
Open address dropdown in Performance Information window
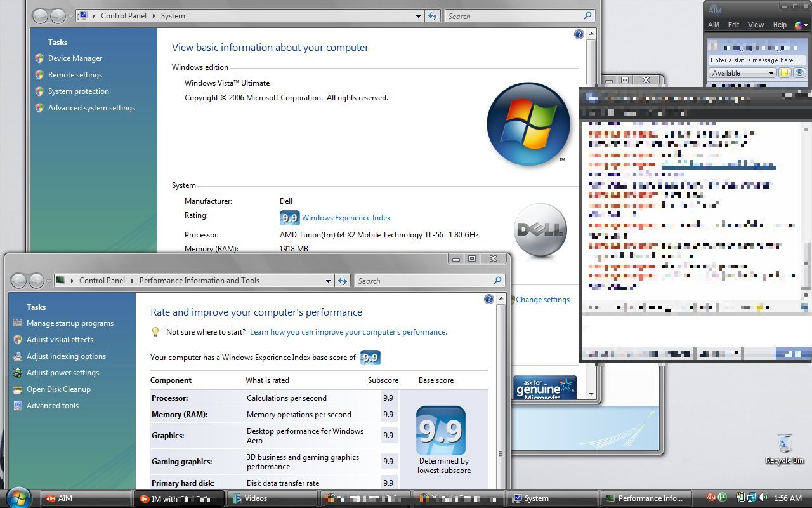(x=328, y=281)
